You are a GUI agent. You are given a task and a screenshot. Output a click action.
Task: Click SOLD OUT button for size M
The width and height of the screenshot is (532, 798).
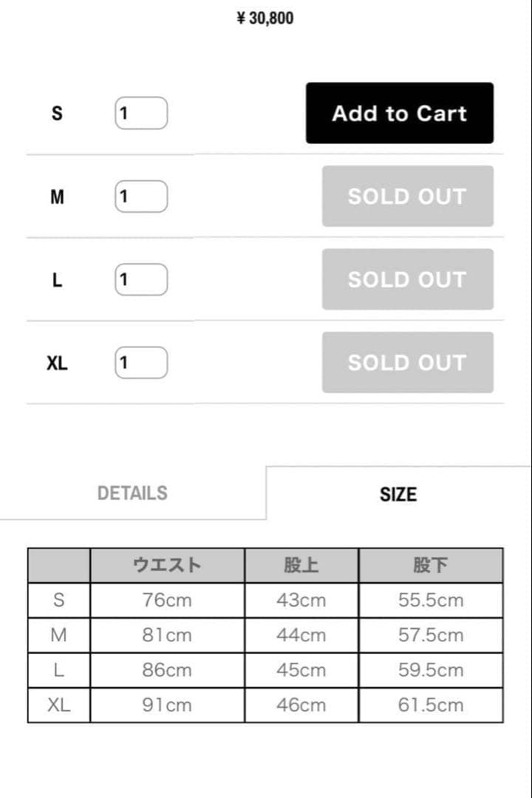point(407,197)
